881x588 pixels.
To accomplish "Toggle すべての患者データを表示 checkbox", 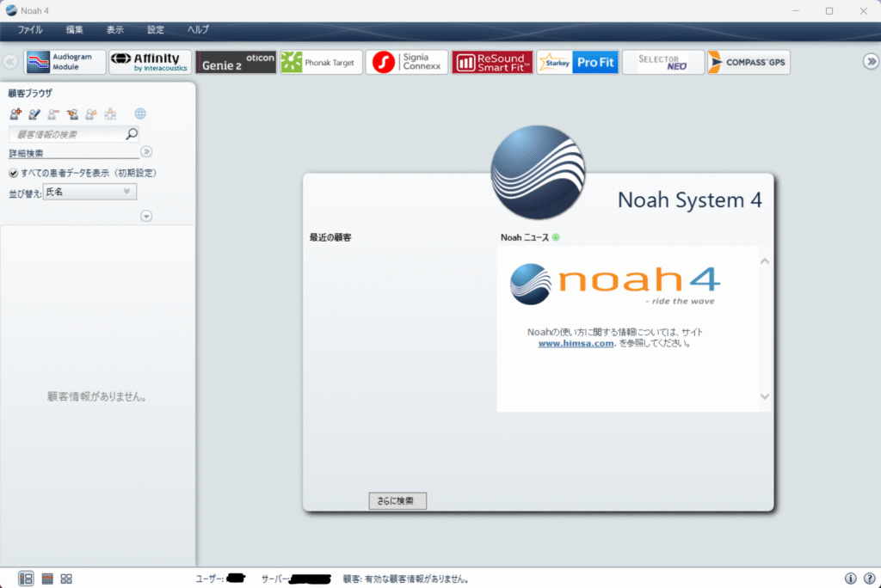I will [x=13, y=173].
